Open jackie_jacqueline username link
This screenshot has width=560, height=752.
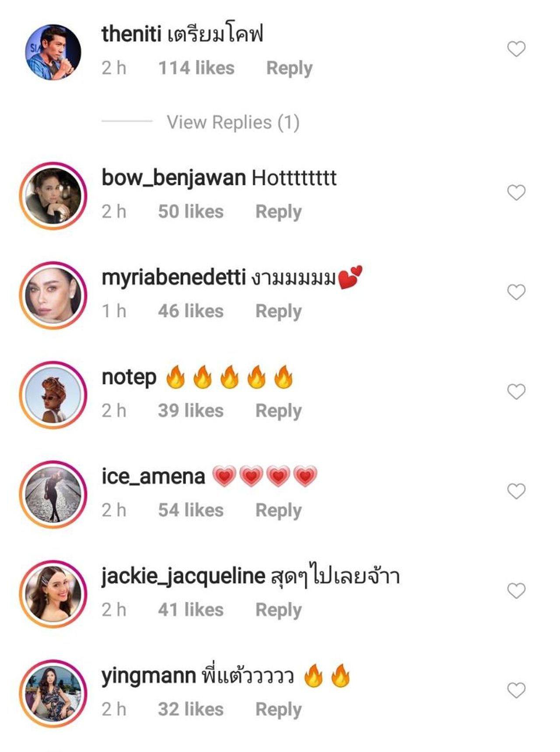[183, 576]
